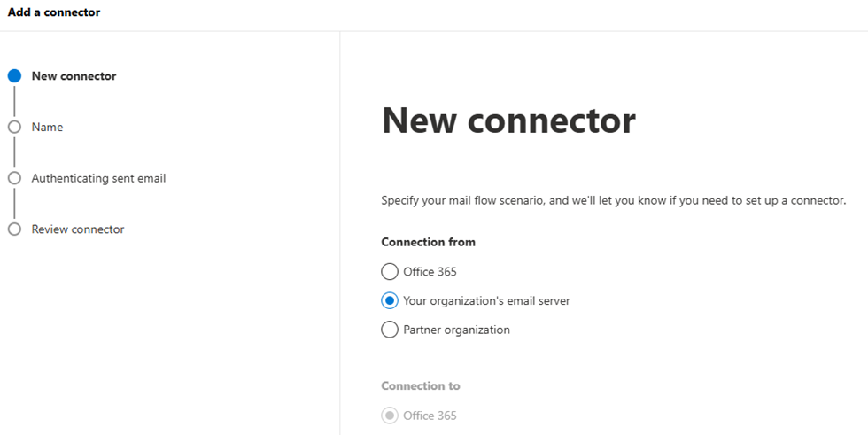Select Office 365 under Connection from

click(390, 272)
